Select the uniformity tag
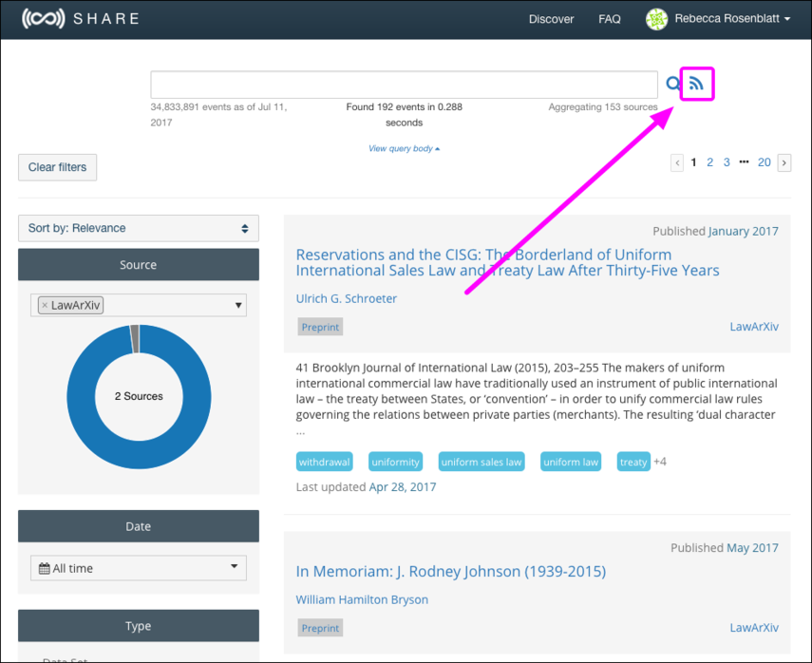This screenshot has height=663, width=812. click(x=395, y=462)
